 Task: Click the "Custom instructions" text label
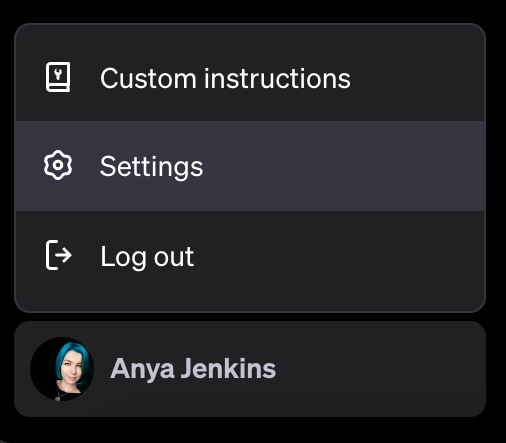pos(225,78)
